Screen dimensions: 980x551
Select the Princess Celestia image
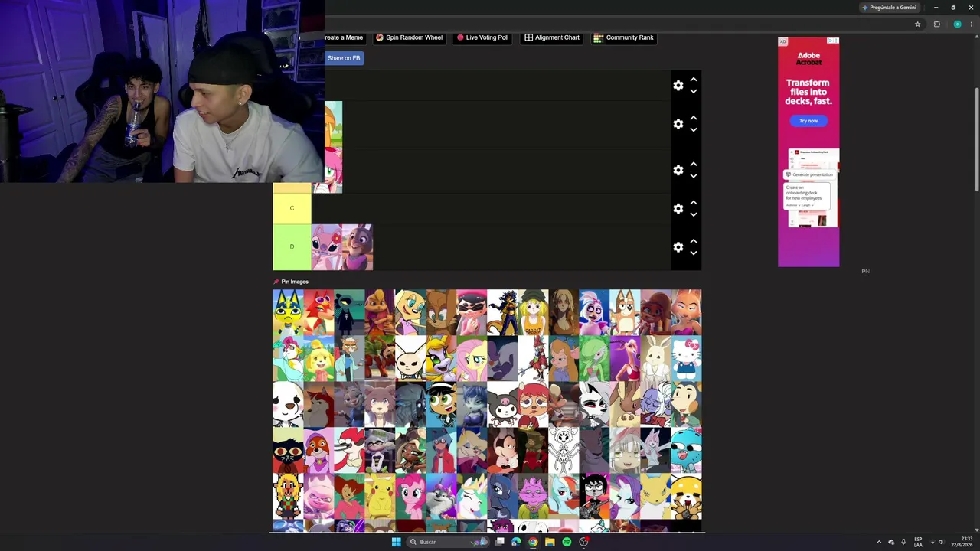coord(472,496)
